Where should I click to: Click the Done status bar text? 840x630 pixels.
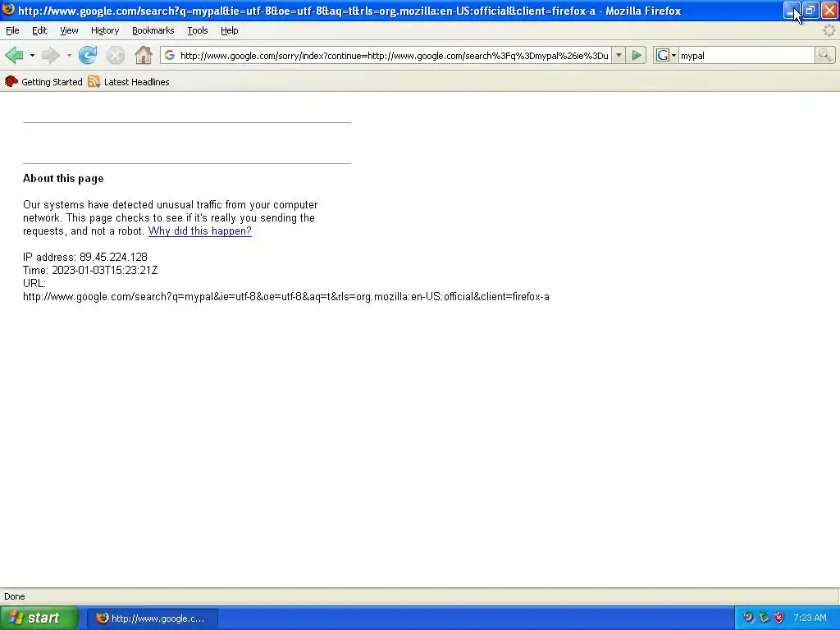click(x=15, y=596)
